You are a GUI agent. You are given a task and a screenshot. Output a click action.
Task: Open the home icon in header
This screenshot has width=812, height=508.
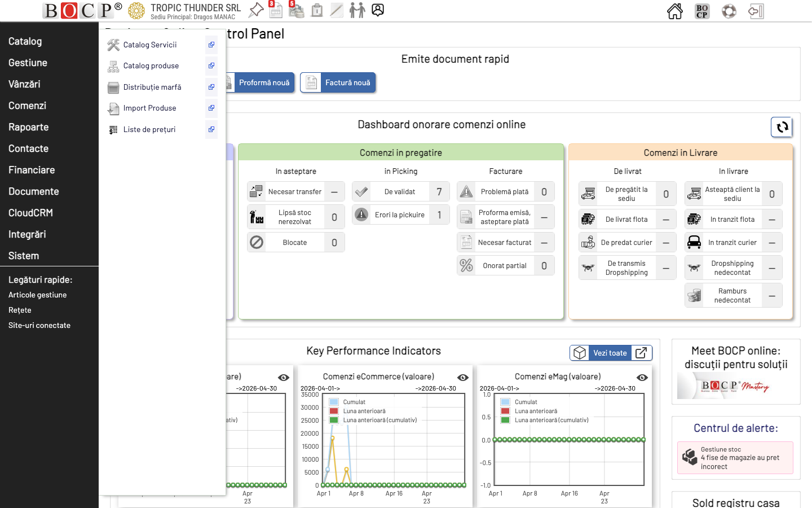coord(674,11)
